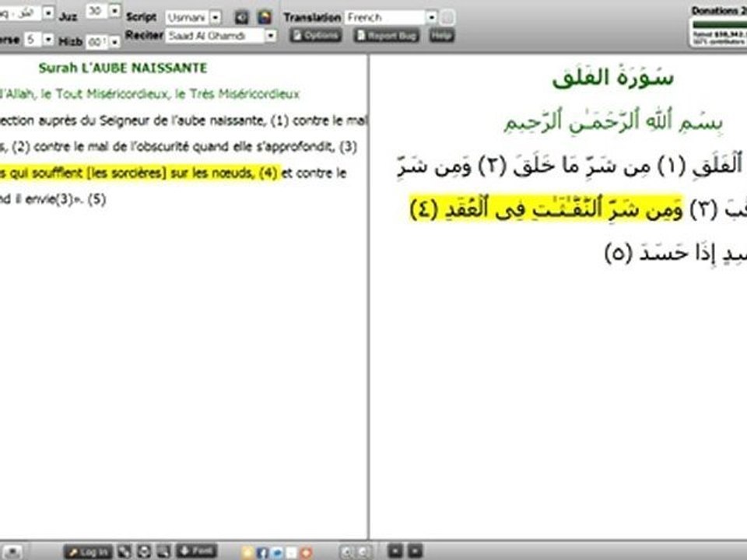This screenshot has height=560, width=747.
Task: Click the Donations progress bar
Action: 719,25
